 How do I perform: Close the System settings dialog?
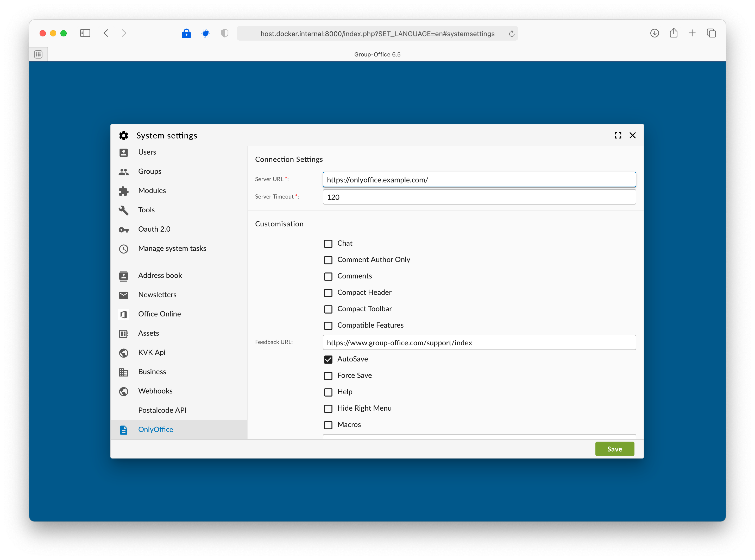[x=632, y=135]
